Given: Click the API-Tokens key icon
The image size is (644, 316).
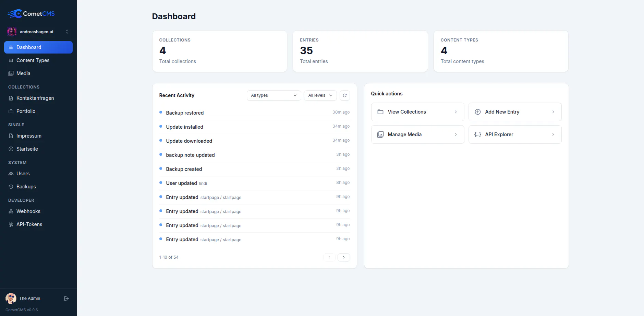Looking at the screenshot, I should pyautogui.click(x=11, y=224).
